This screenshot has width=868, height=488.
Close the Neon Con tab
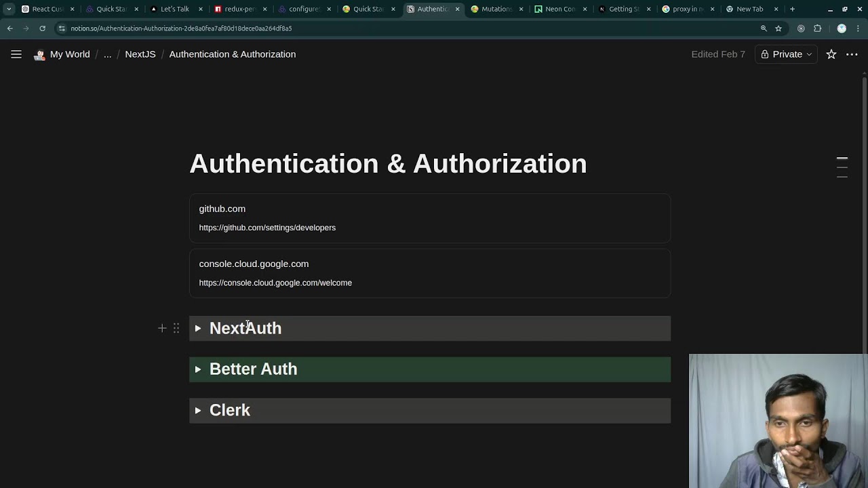click(585, 9)
